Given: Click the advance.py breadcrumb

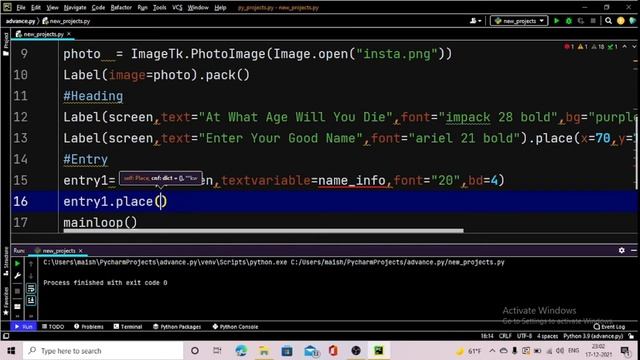Looking at the screenshot, I should [20, 21].
